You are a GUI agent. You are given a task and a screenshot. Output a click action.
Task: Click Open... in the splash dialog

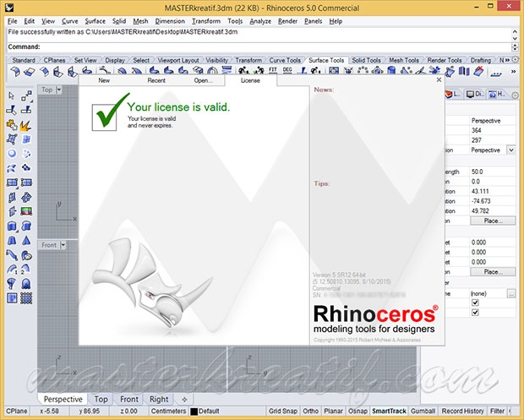pyautogui.click(x=203, y=80)
